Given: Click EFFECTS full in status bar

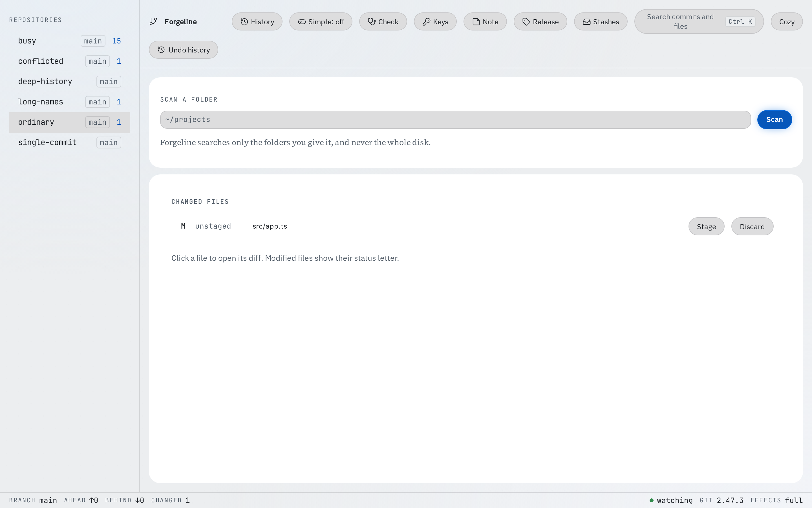Looking at the screenshot, I should point(776,500).
